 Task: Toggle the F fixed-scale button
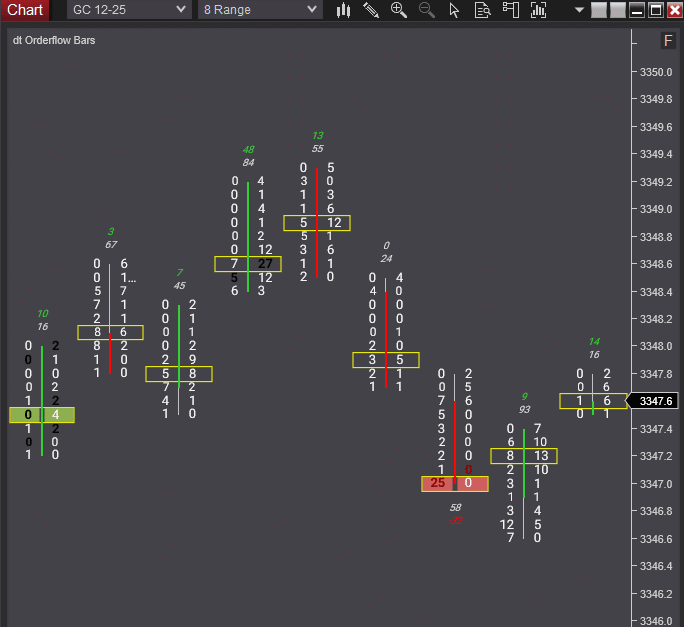pos(668,41)
